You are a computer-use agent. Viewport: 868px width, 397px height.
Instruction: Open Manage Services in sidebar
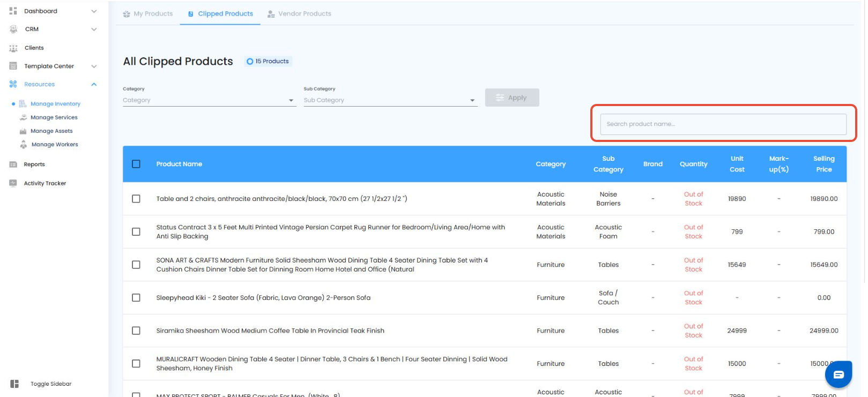coord(54,117)
